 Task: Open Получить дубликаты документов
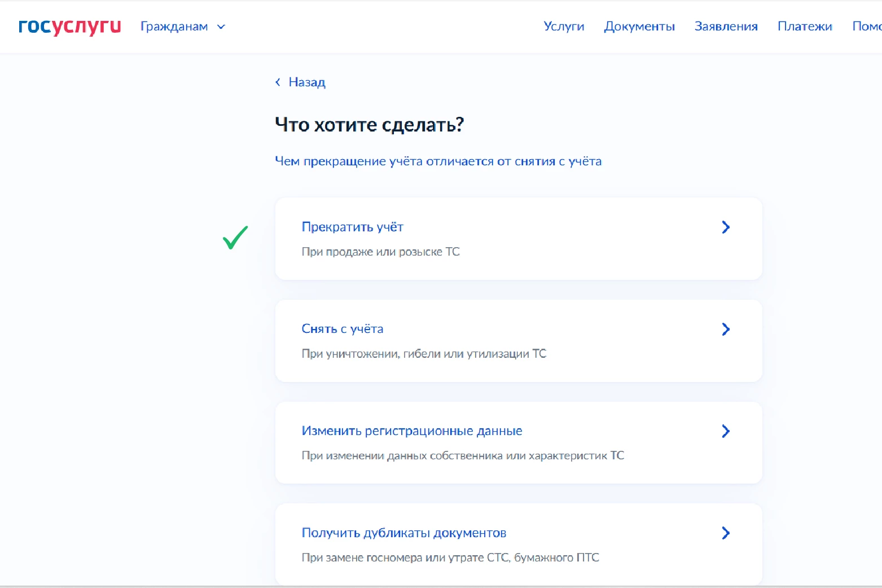click(403, 533)
